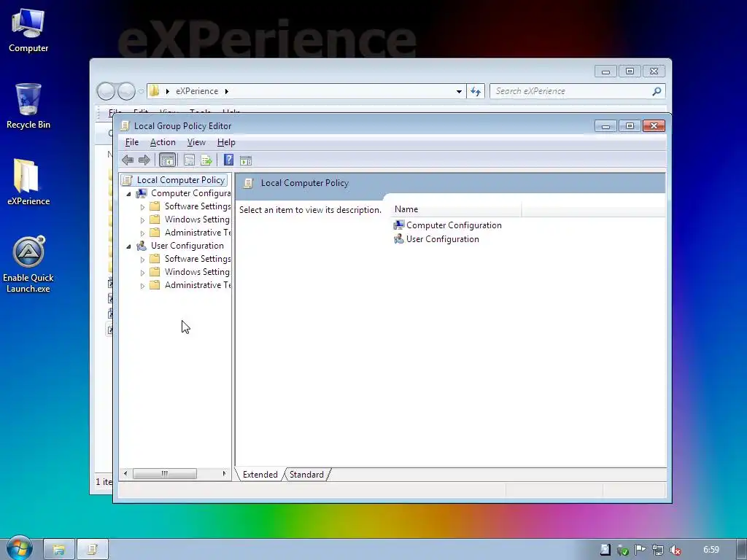The height and width of the screenshot is (560, 747).
Task: Expand Windows Settings under User Configuration
Action: coord(142,273)
